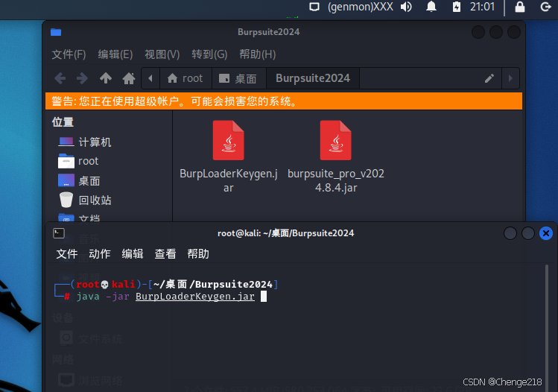Click the (genmon)XXX panel item

[360, 7]
